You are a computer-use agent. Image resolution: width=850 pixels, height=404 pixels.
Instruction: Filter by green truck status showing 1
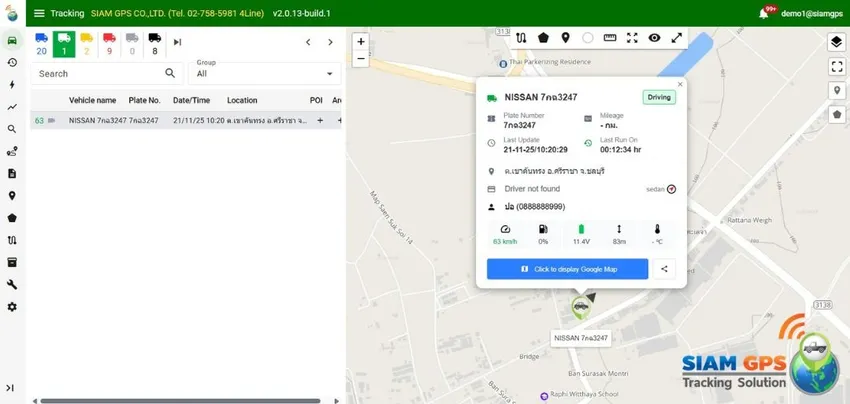click(64, 44)
